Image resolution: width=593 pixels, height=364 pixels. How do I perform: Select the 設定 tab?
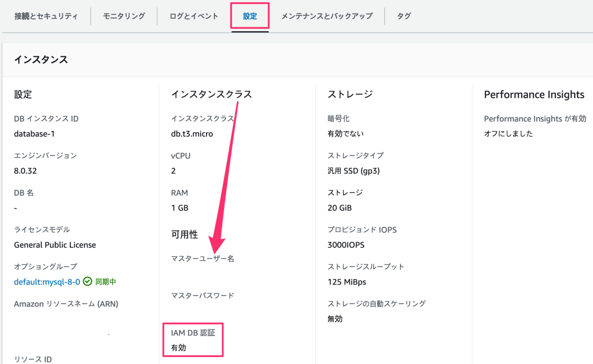coord(249,16)
